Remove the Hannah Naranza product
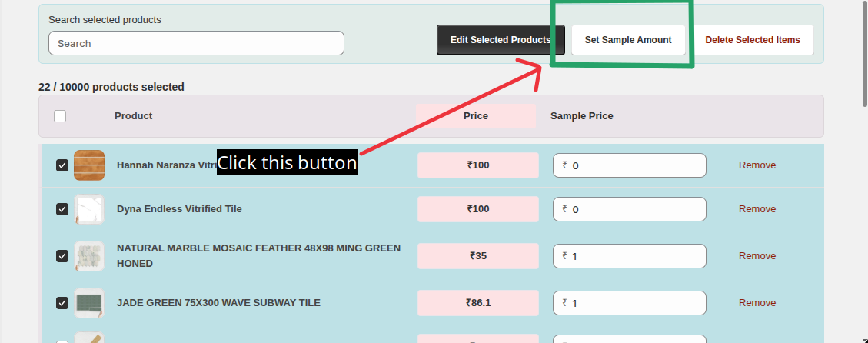 pyautogui.click(x=757, y=165)
